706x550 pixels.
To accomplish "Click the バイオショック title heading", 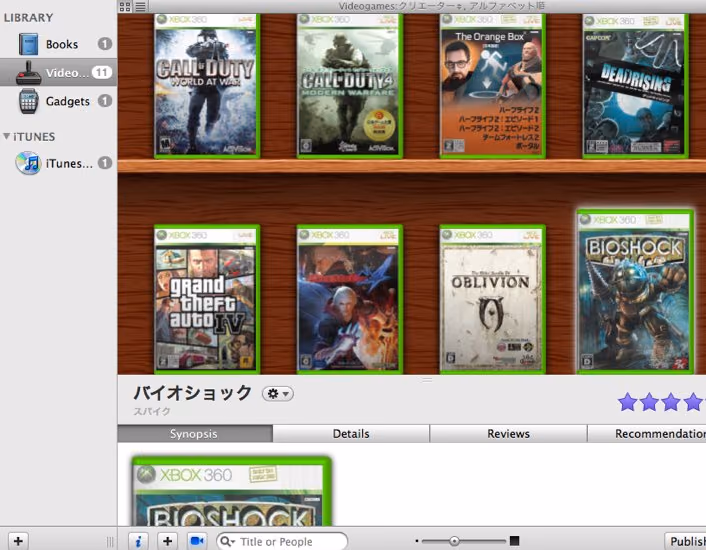I will [x=193, y=392].
